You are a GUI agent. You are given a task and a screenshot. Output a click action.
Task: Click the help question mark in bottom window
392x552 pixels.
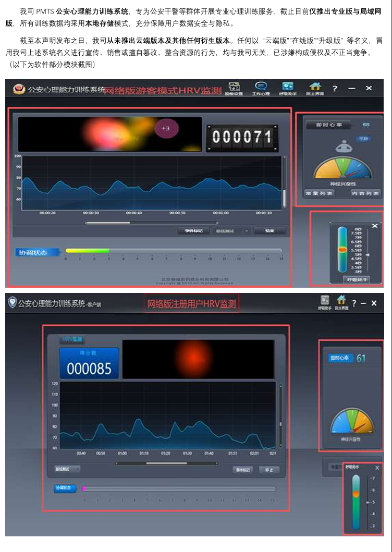click(354, 303)
